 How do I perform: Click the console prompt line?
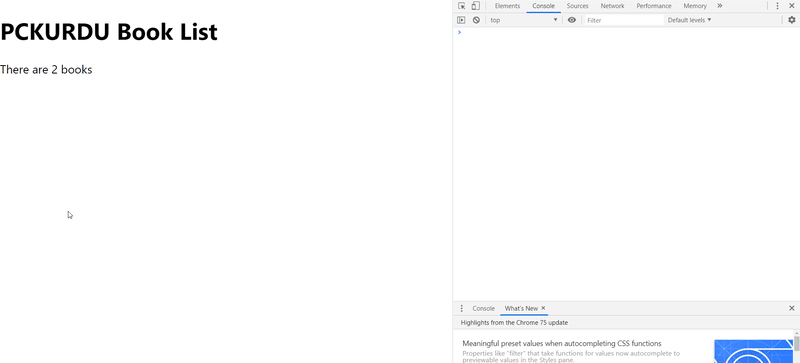[x=626, y=33]
